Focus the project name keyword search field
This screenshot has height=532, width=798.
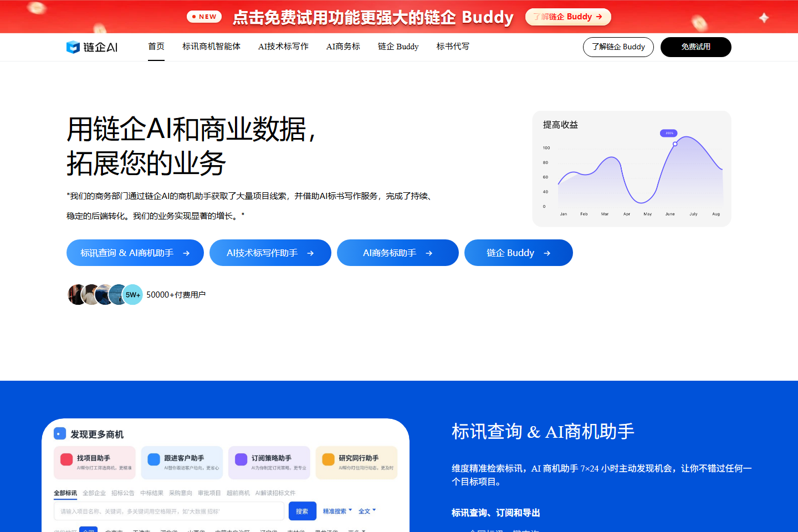169,511
